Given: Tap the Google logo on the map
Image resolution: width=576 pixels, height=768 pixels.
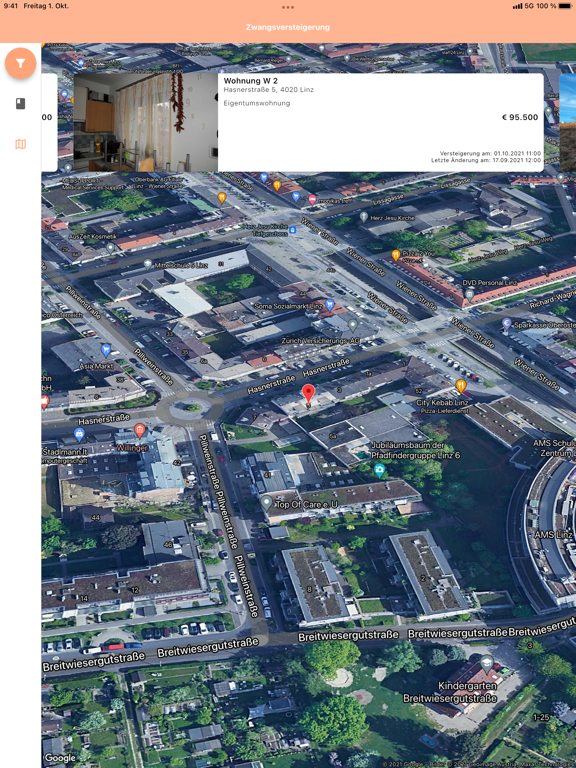Looking at the screenshot, I should pos(60,758).
